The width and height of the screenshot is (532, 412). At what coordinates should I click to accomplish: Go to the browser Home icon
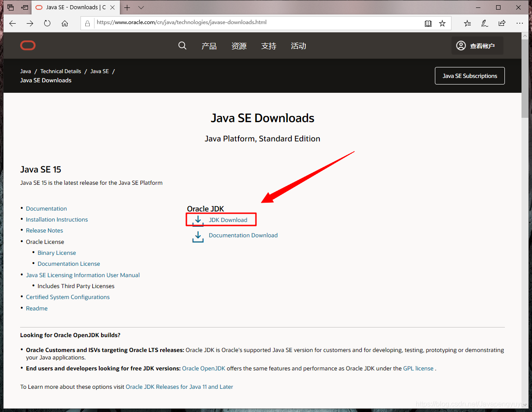65,23
